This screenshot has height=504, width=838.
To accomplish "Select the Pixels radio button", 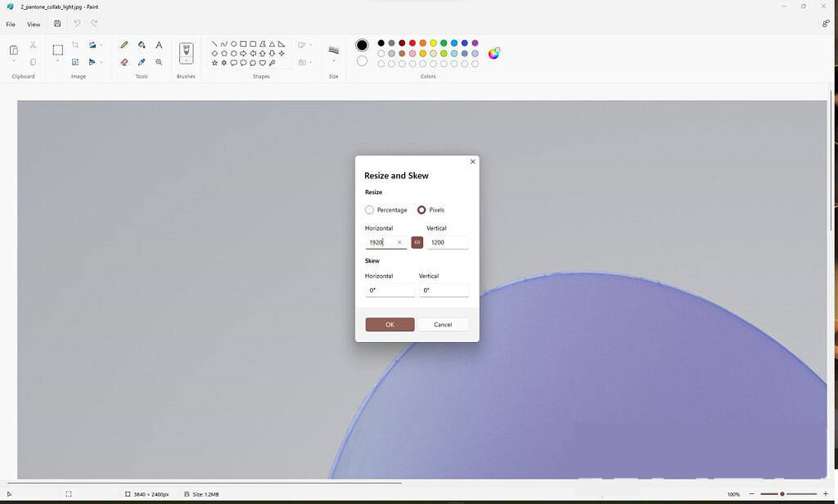I will point(421,210).
